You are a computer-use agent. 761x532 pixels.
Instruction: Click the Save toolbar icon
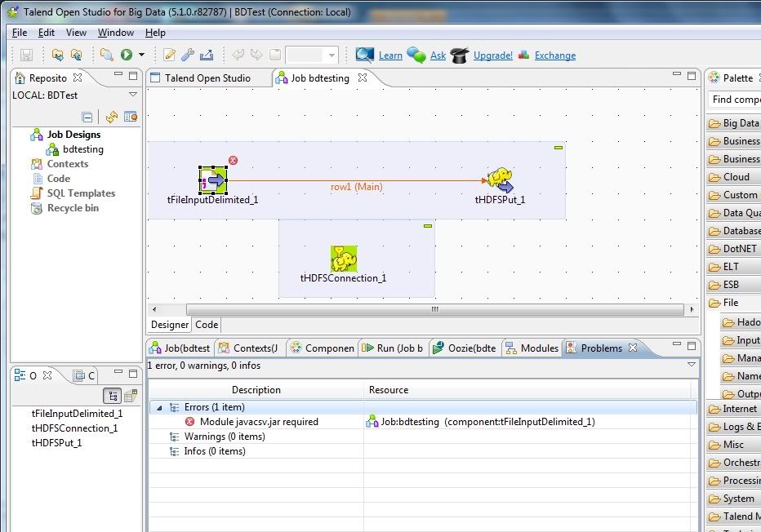click(x=26, y=55)
